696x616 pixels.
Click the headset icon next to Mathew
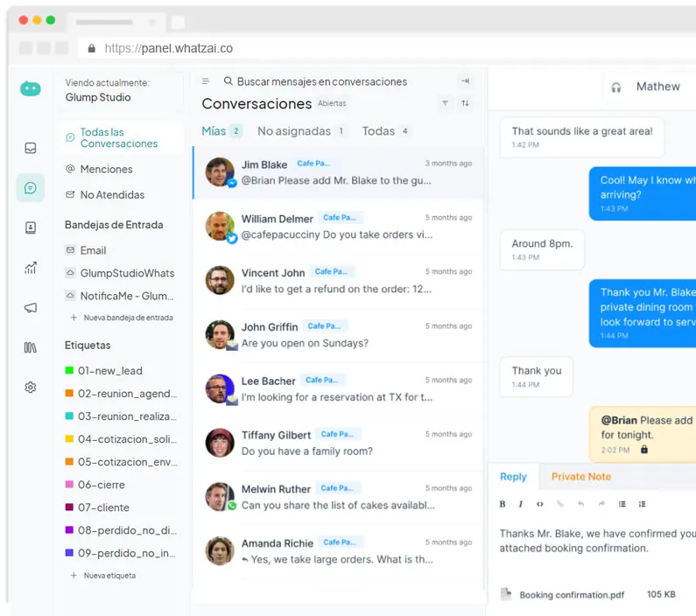tap(616, 87)
